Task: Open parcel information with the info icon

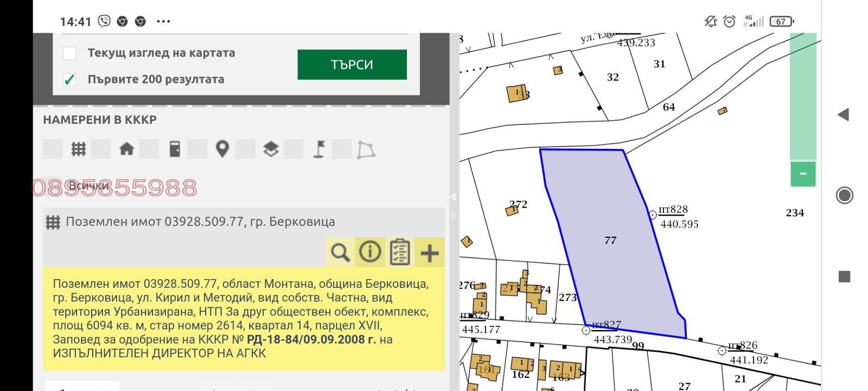Action: 370,253
